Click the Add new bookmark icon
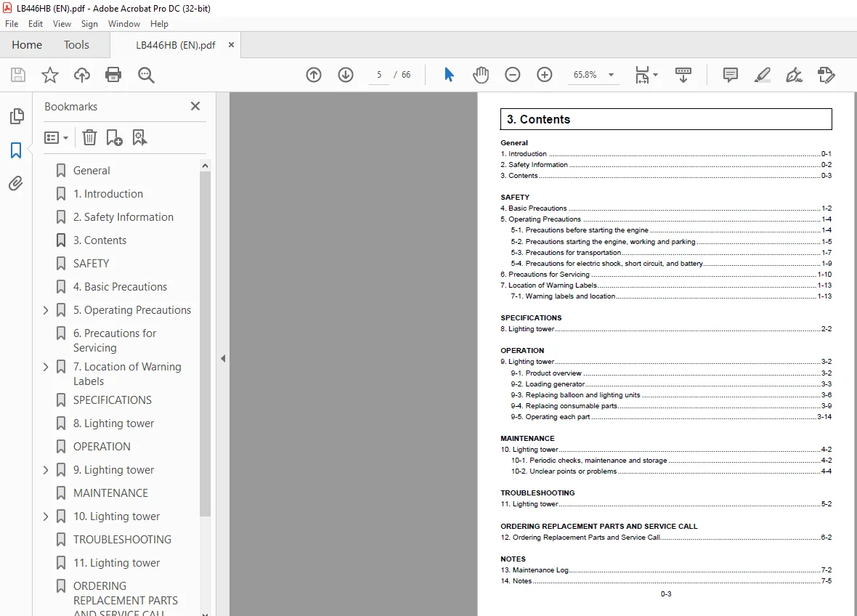 coord(114,137)
